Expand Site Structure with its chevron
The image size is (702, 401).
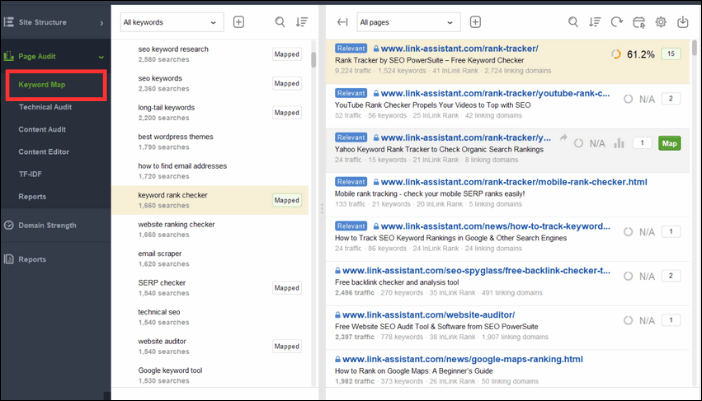[x=102, y=23]
